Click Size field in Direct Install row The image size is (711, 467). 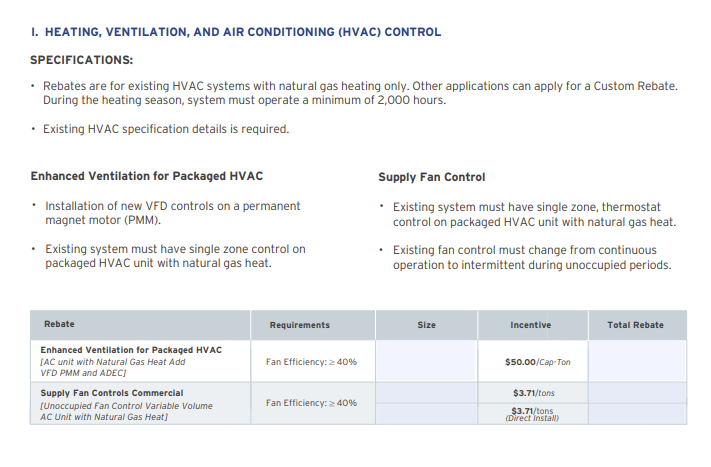pos(427,413)
